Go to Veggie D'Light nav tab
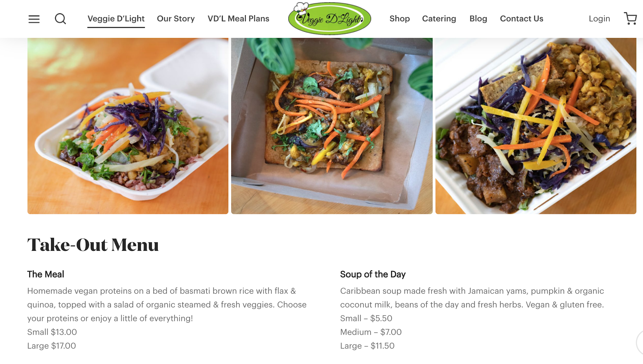Image resolution: width=643 pixels, height=364 pixels. point(116,19)
